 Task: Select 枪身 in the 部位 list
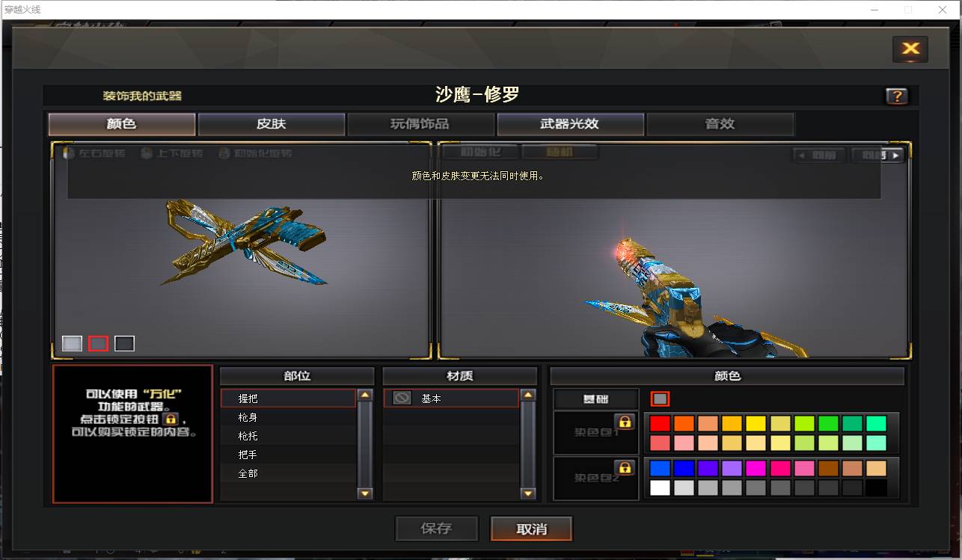pos(288,417)
